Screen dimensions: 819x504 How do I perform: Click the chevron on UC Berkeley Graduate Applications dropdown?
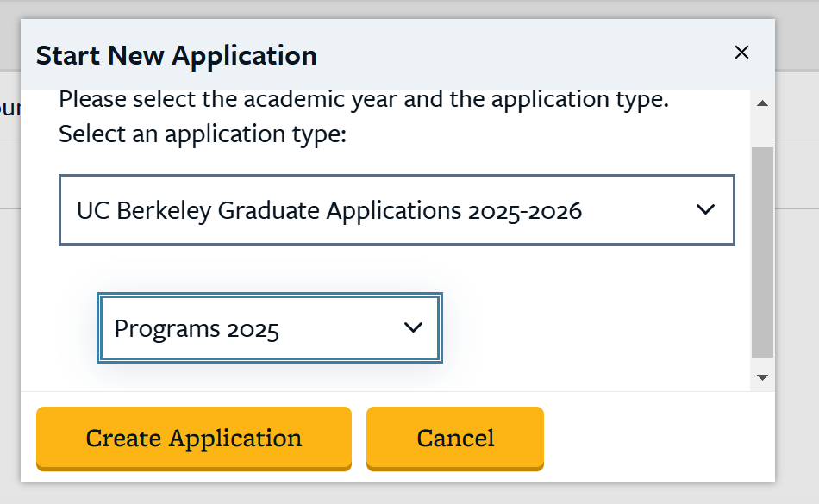(x=705, y=209)
